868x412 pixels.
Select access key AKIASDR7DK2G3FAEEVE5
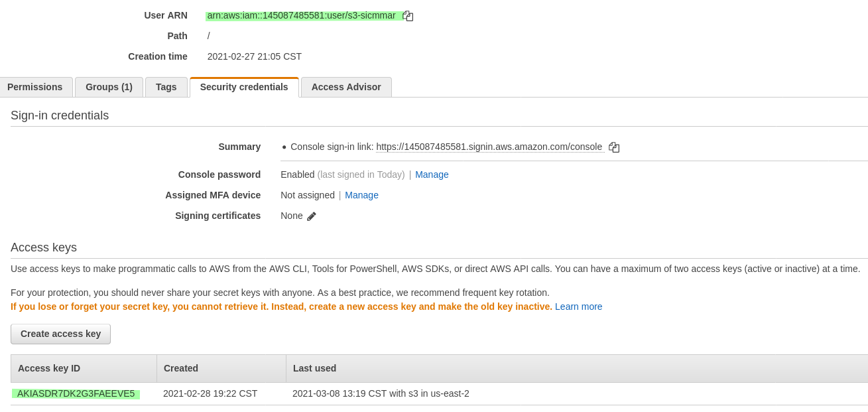pyautogui.click(x=76, y=393)
